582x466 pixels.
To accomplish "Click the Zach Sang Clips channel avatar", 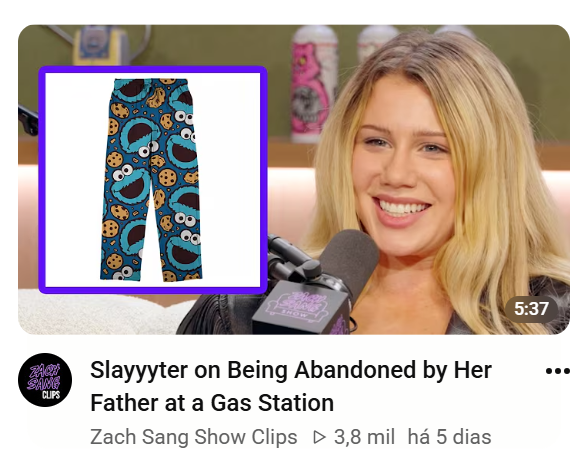I will click(x=45, y=380).
